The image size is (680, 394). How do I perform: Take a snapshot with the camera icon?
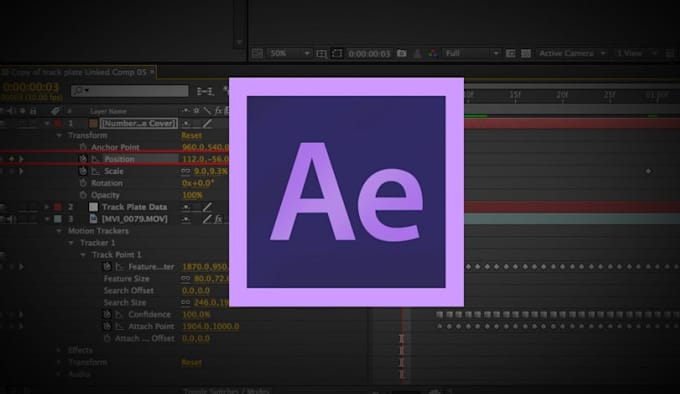[402, 53]
